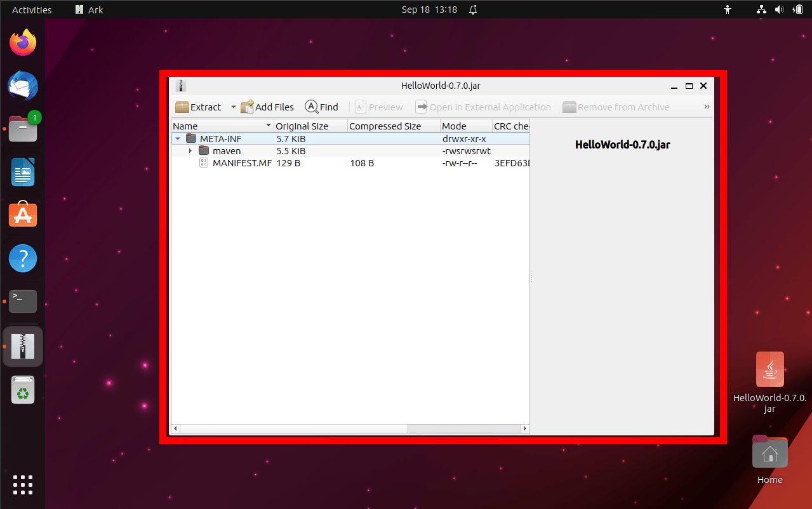812x509 pixels.
Task: Open Ubuntu Software from the dock
Action: (23, 215)
